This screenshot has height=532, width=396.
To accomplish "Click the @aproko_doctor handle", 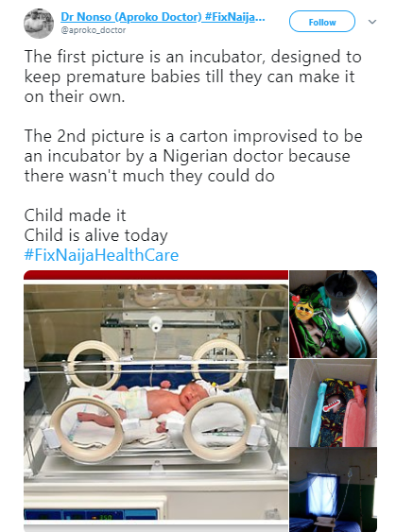I will [x=94, y=30].
